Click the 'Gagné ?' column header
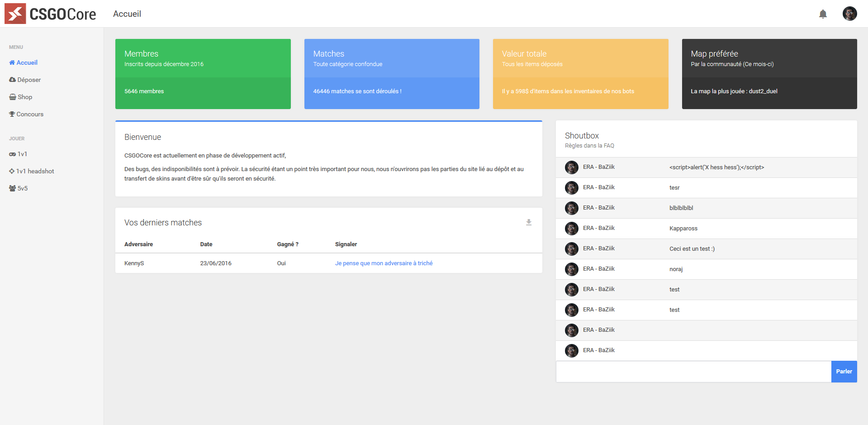Screen dimensions: 868x425 pyautogui.click(x=288, y=244)
